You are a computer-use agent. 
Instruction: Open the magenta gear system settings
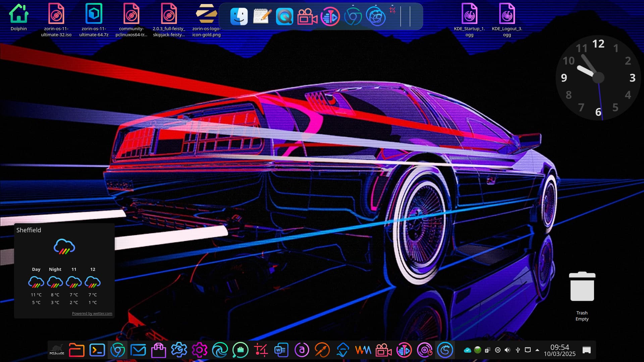click(200, 350)
